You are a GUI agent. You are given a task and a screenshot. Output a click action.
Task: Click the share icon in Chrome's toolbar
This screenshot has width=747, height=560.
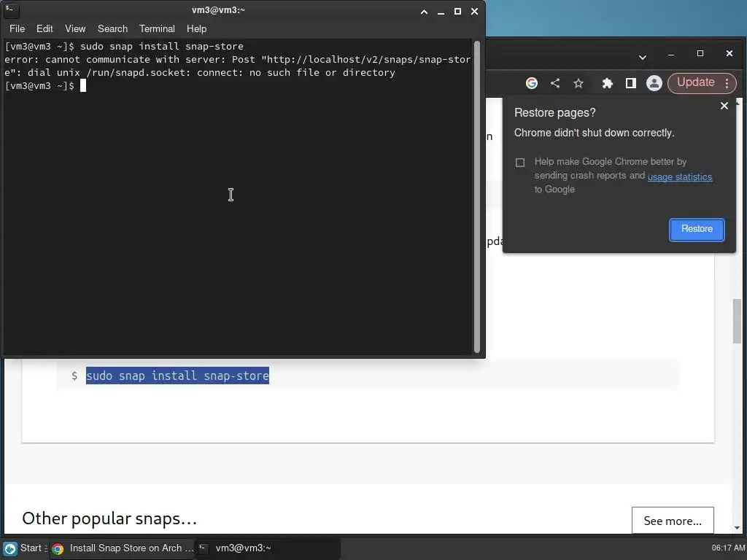point(555,83)
